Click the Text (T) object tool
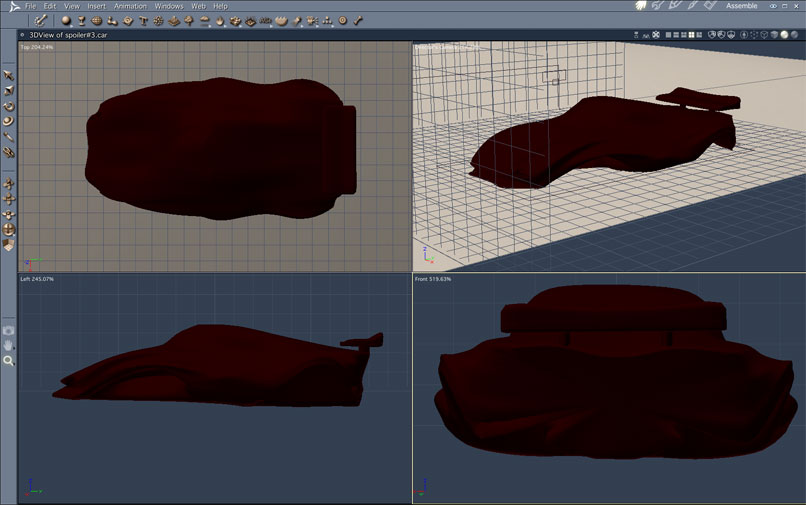 click(x=143, y=21)
